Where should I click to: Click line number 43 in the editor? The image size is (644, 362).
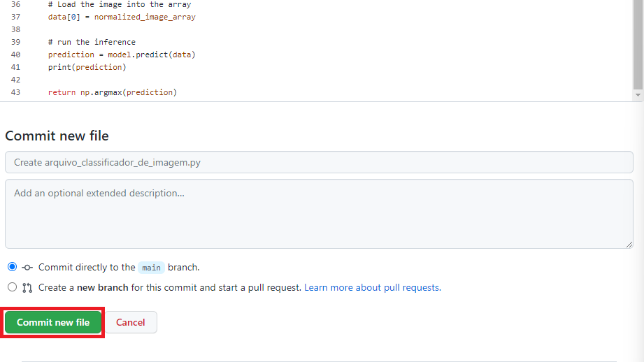(x=15, y=92)
